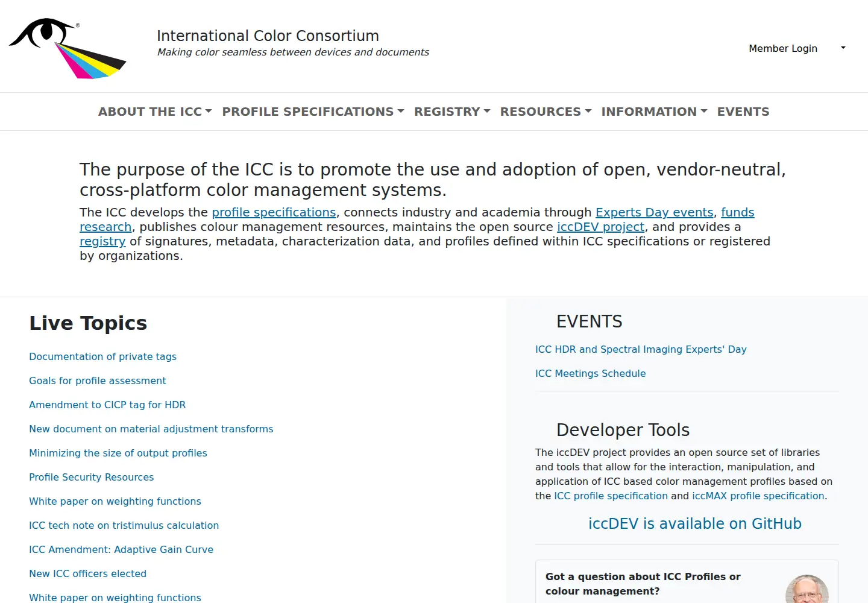Open the registry link in intro text
Screen dimensions: 868x603
[x=102, y=241]
